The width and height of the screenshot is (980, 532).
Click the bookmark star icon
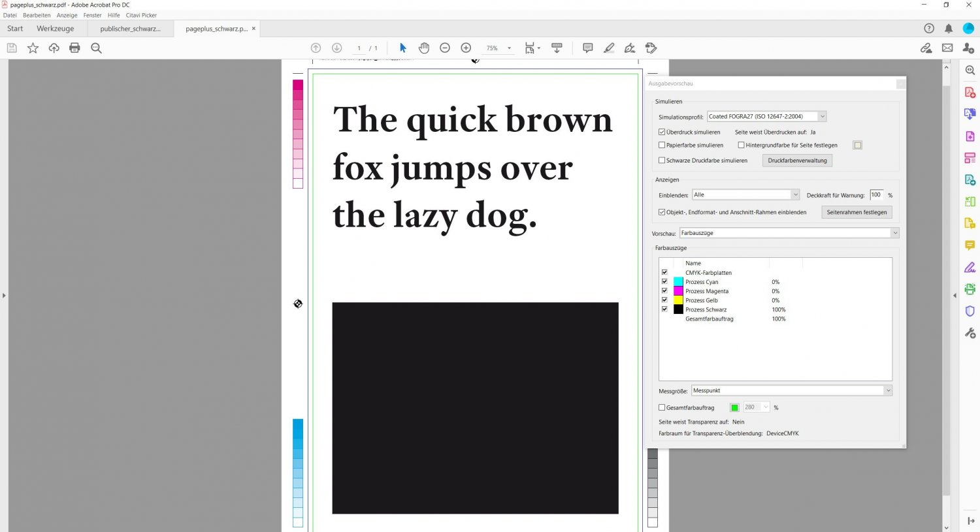point(33,48)
